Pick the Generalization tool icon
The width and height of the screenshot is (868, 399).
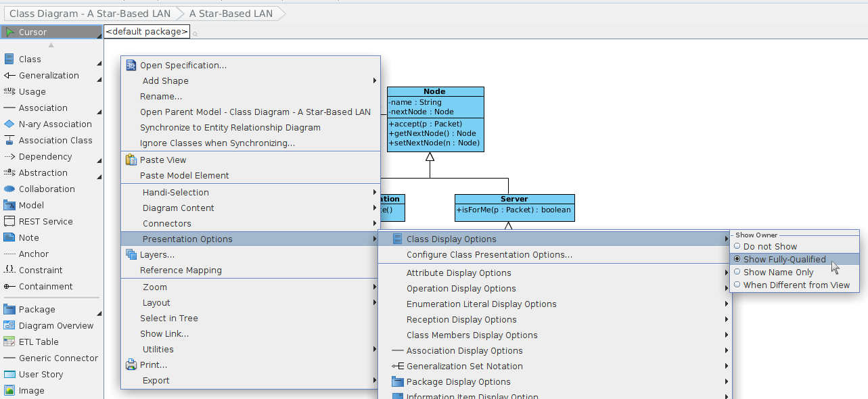coord(9,75)
